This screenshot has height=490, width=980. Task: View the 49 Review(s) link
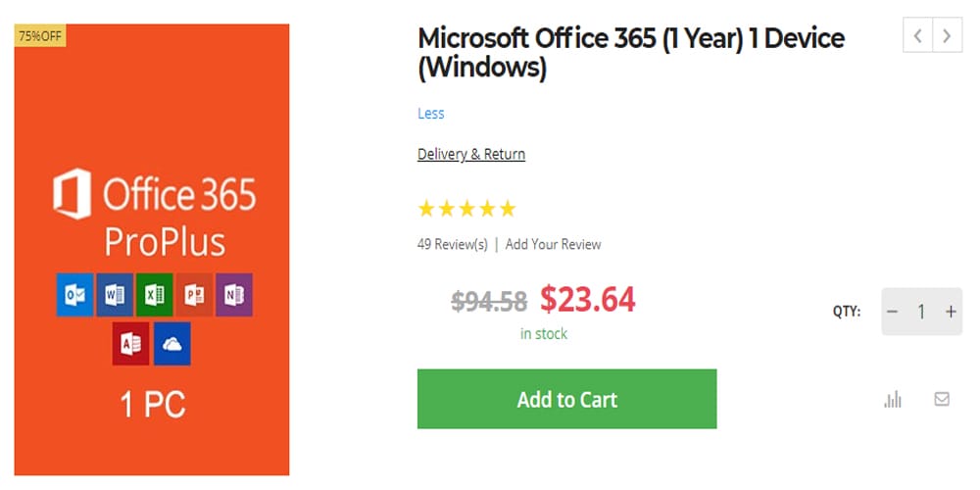tap(453, 244)
